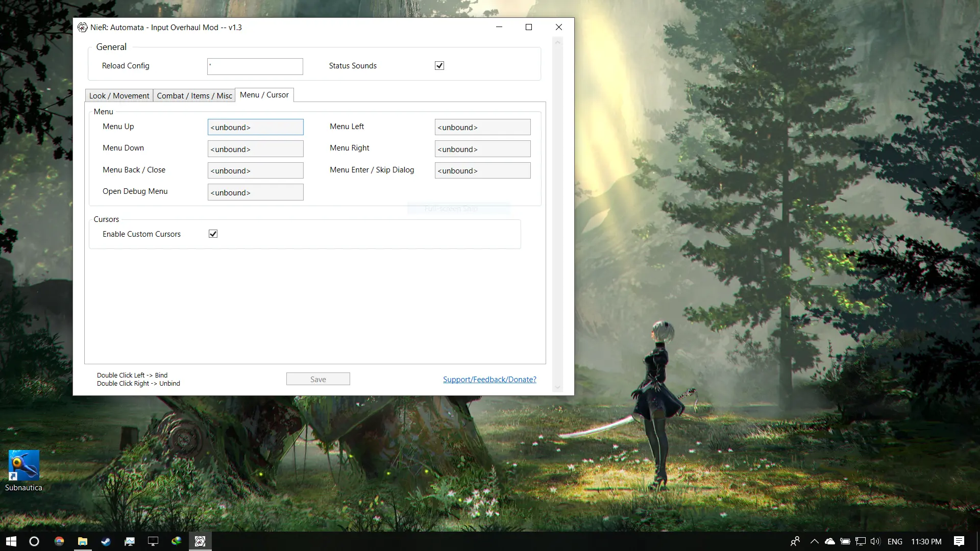The image size is (980, 551).
Task: Click the NieR mod taskbar icon
Action: [x=200, y=541]
